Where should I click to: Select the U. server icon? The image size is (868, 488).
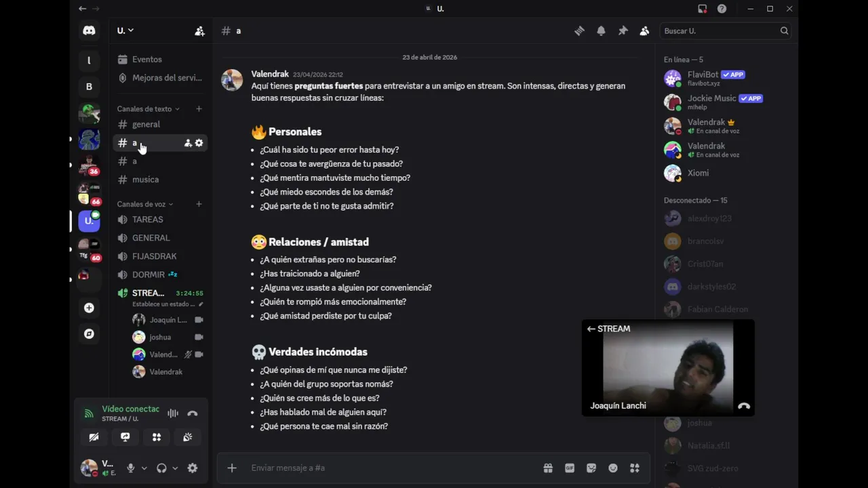click(89, 220)
